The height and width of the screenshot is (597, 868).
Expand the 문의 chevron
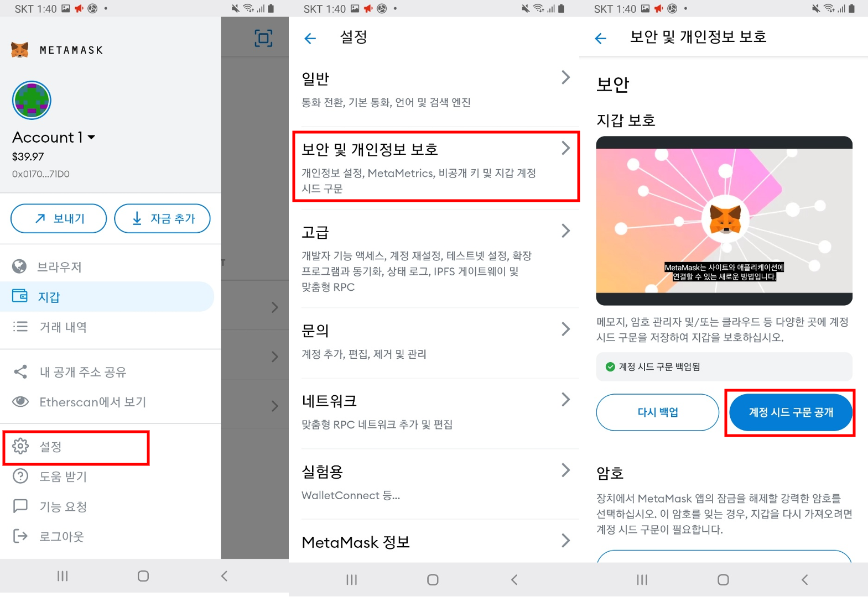pos(565,329)
